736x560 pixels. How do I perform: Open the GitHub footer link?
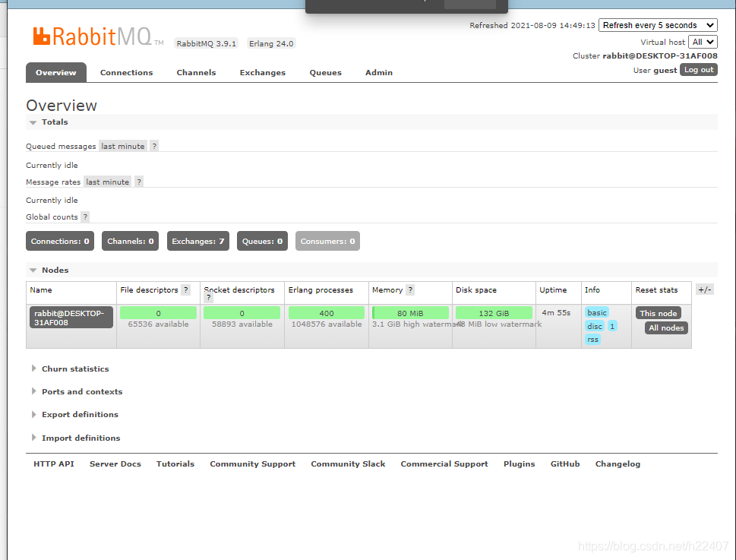coord(565,464)
